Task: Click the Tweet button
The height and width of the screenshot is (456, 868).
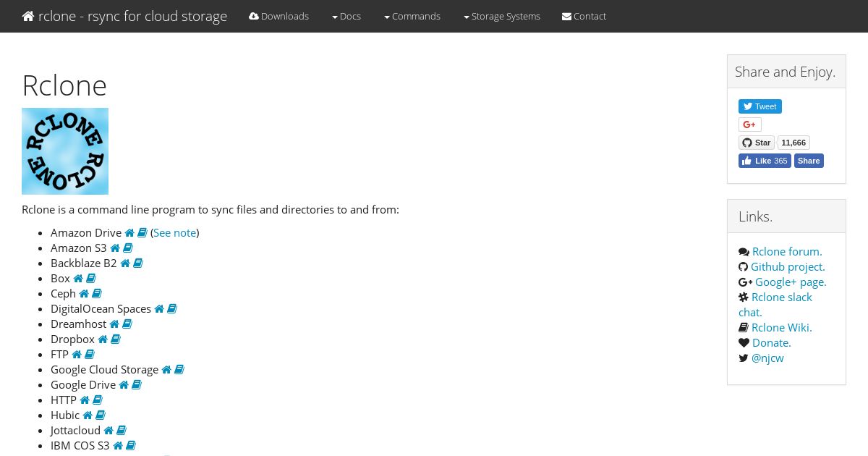Action: tap(760, 106)
